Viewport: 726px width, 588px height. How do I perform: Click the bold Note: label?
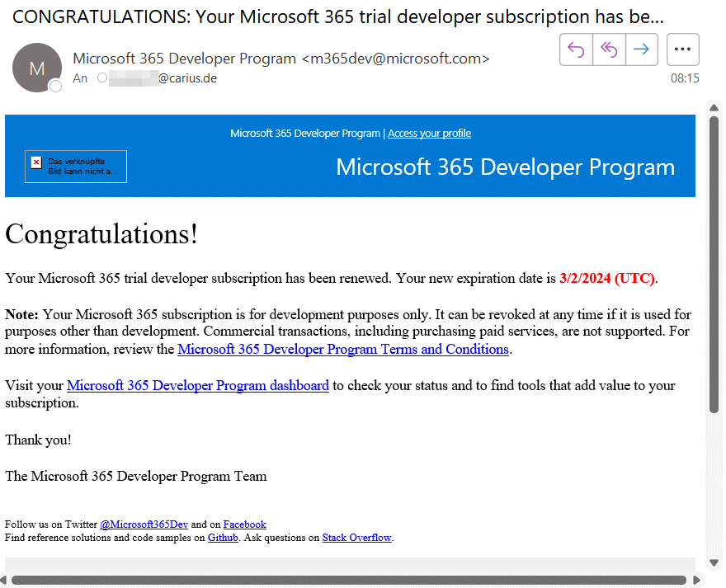click(21, 314)
